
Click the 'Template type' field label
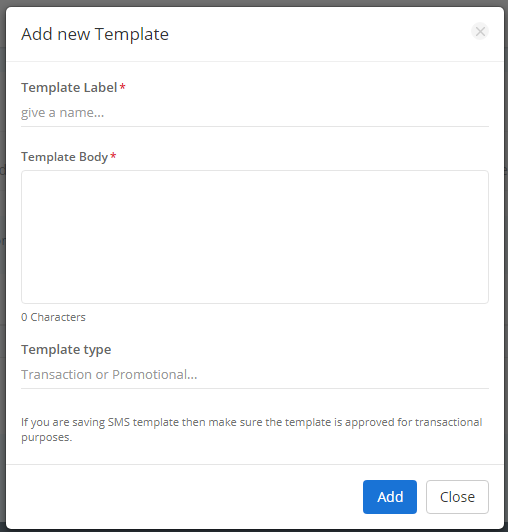pos(66,349)
